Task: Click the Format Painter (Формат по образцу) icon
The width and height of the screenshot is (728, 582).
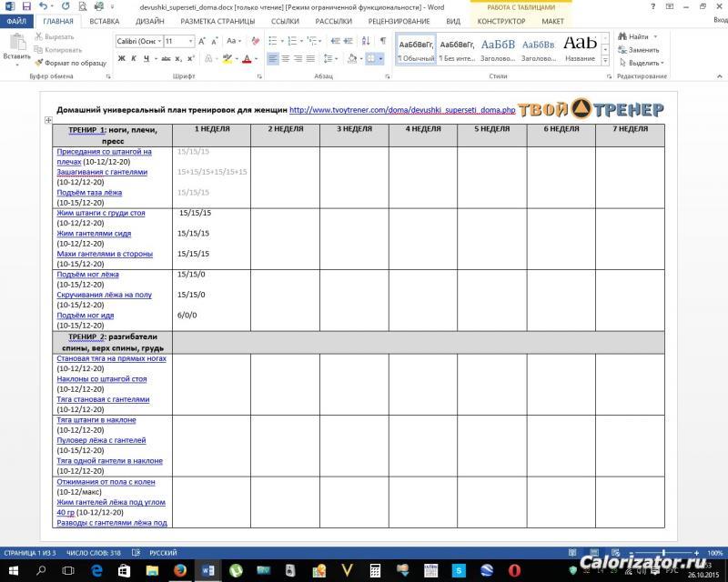Action: (39, 63)
